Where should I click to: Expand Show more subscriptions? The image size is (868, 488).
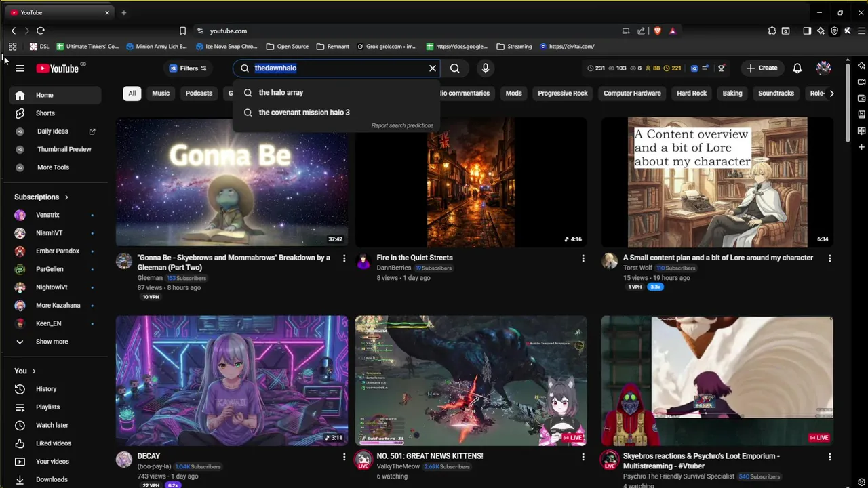point(56,342)
